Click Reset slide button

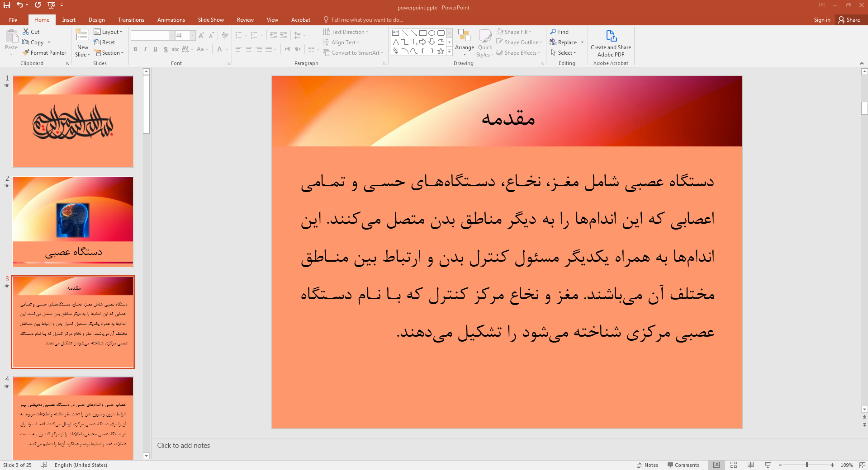(x=104, y=42)
